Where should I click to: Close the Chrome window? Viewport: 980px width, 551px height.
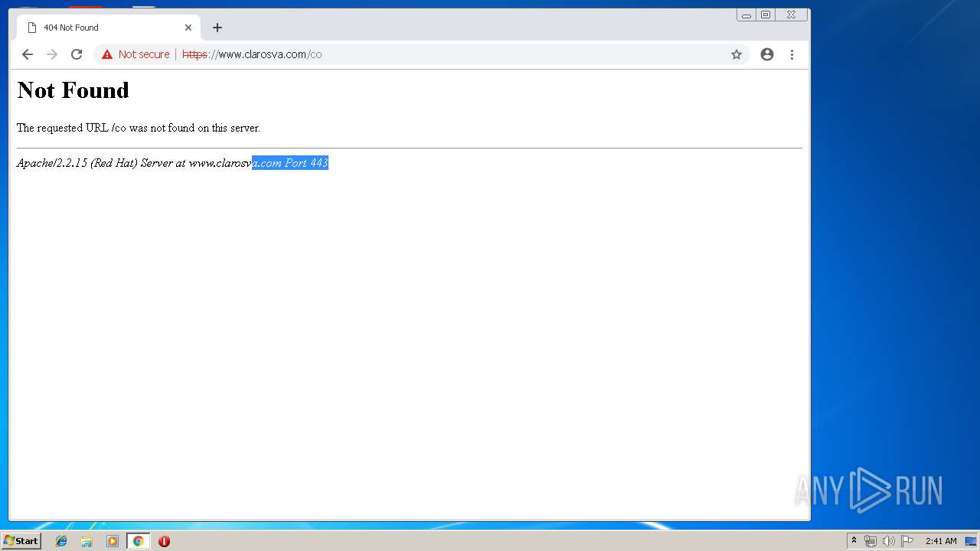click(791, 15)
